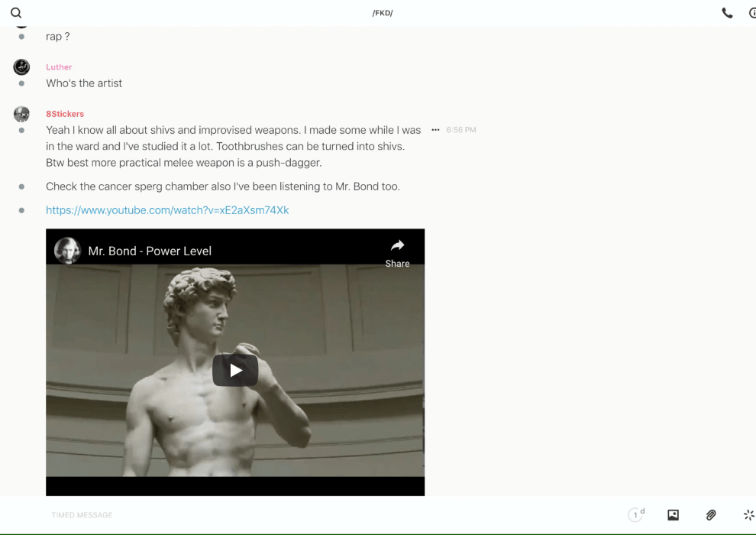The height and width of the screenshot is (535, 756).
Task: Open the three-dot message options menu
Action: pyautogui.click(x=435, y=130)
